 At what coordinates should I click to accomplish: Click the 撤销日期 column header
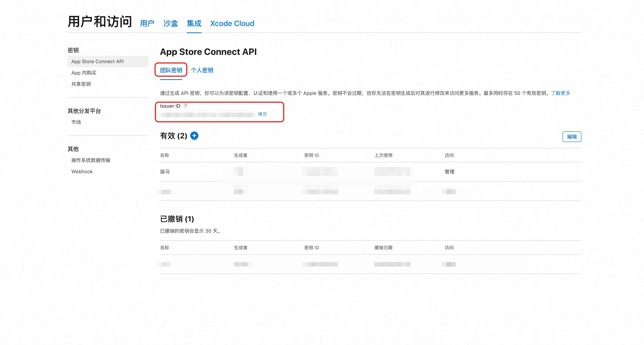(383, 248)
